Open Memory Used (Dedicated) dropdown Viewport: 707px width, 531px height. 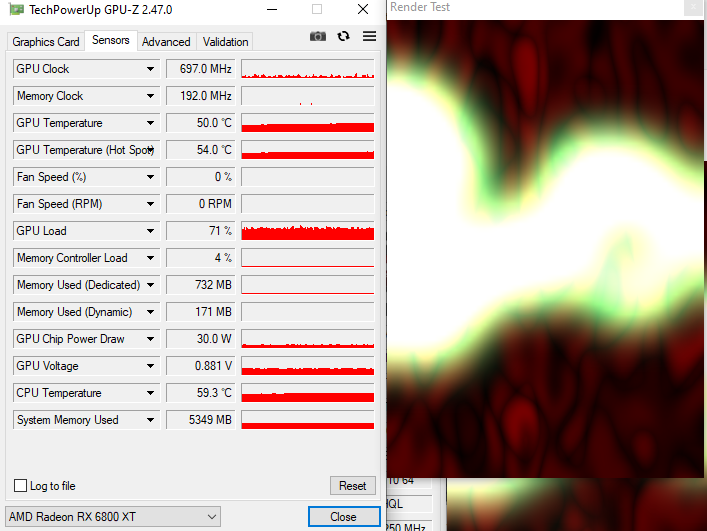[x=150, y=285]
